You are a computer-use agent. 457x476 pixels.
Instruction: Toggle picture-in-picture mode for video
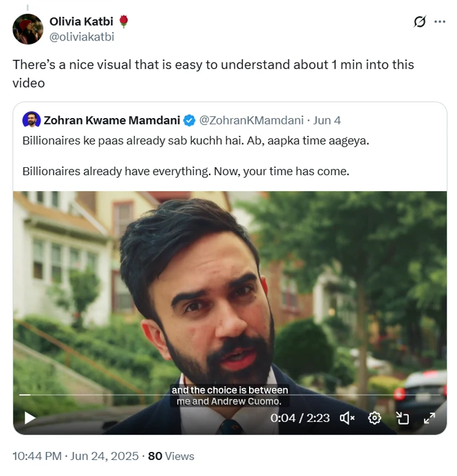pos(403,418)
